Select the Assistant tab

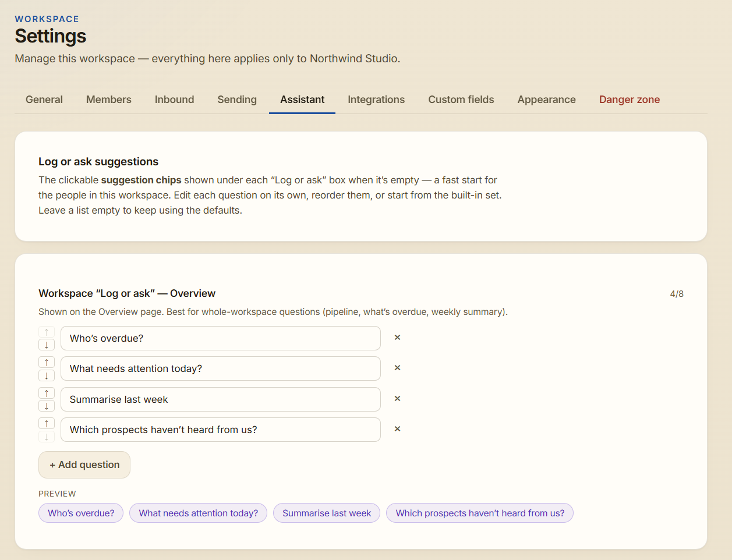[302, 100]
